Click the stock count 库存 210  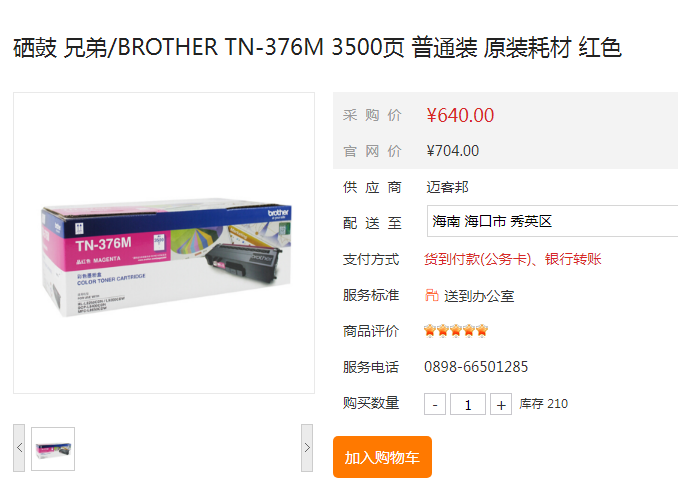pos(544,404)
